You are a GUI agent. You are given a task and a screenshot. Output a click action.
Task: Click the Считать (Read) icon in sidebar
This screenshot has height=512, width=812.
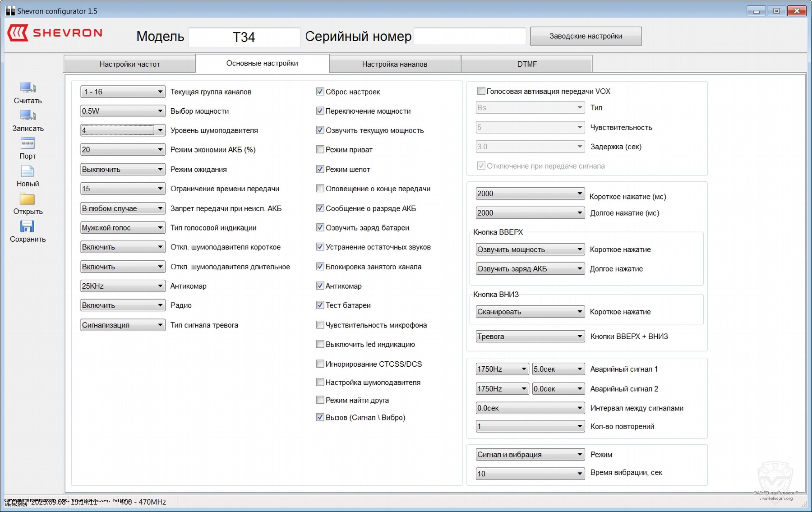point(28,88)
